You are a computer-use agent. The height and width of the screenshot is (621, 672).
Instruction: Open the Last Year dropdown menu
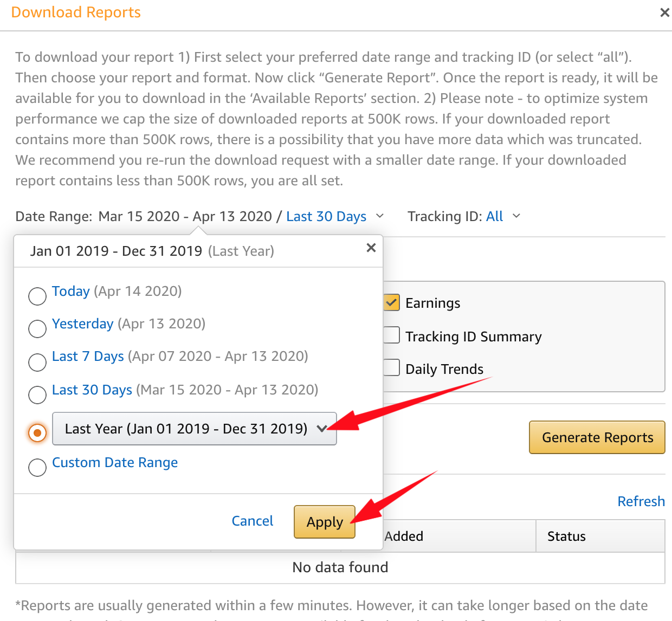point(194,429)
